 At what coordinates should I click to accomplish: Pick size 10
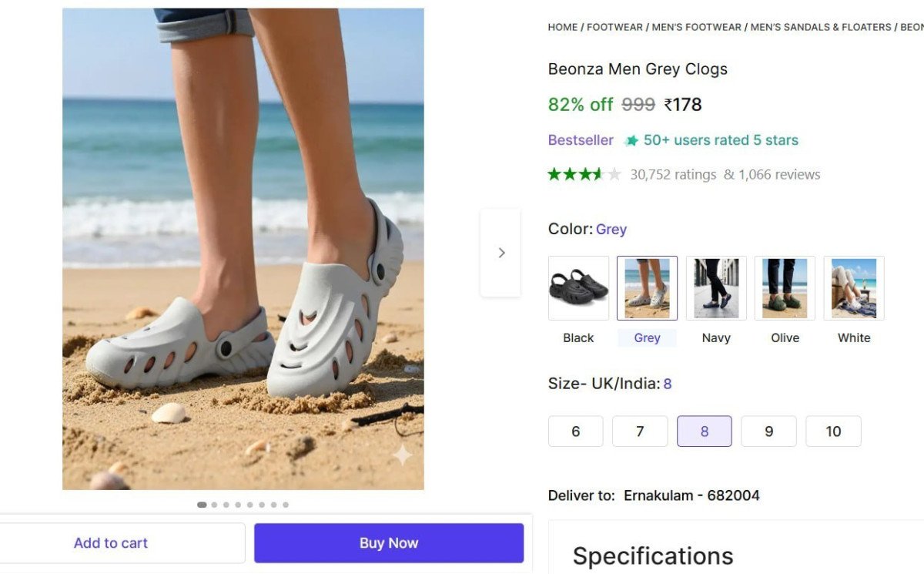click(833, 431)
